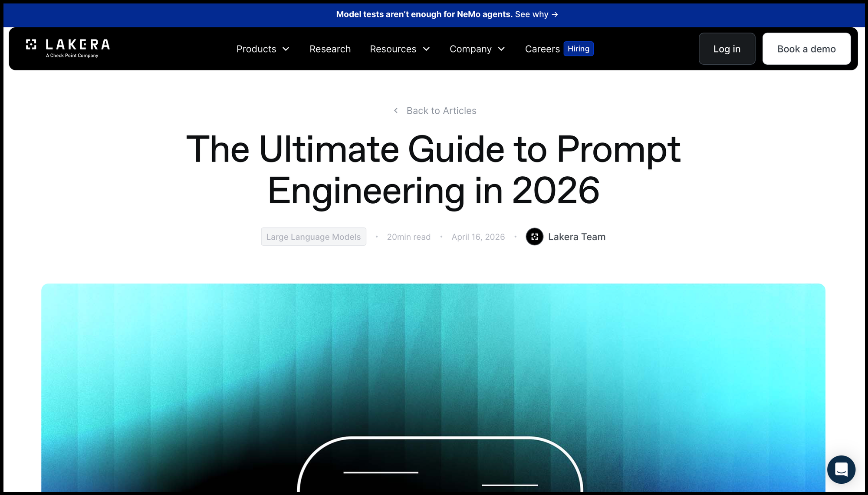Click the LAKERA wordmark text
This screenshot has width=868, height=495.
(x=78, y=44)
